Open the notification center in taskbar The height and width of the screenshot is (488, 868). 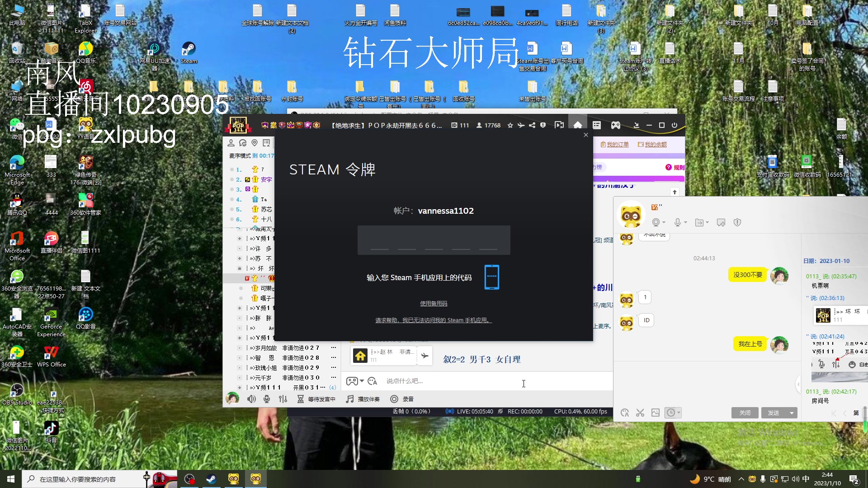coord(854,479)
